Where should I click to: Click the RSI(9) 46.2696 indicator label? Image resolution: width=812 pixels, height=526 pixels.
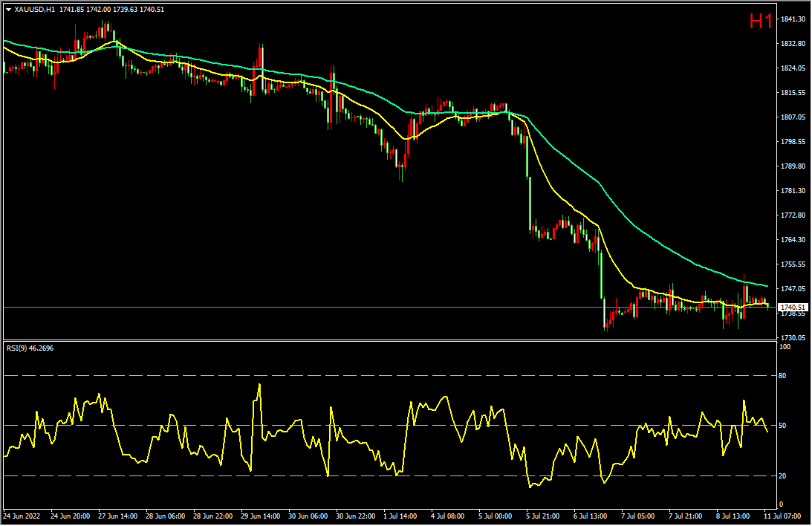point(30,348)
